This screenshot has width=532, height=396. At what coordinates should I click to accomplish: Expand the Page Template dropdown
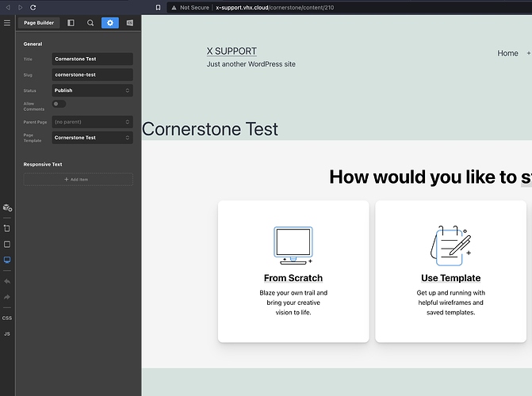click(92, 138)
